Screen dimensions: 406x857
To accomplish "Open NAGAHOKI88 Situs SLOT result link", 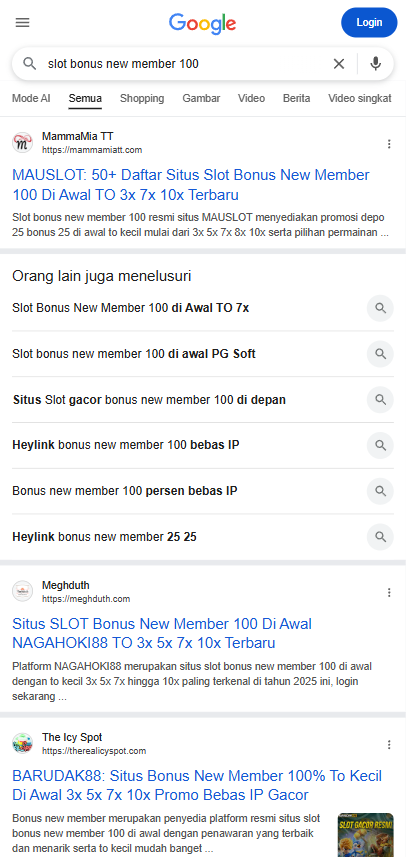I will pos(162,633).
